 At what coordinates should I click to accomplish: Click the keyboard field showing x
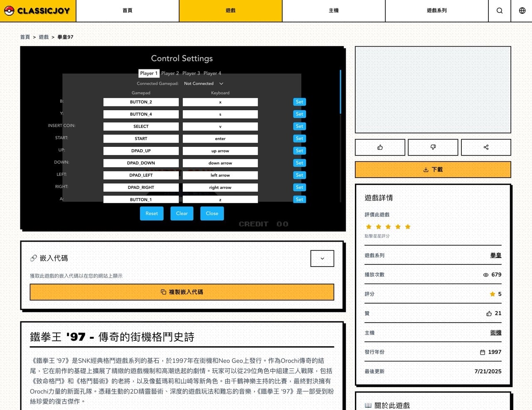220,102
